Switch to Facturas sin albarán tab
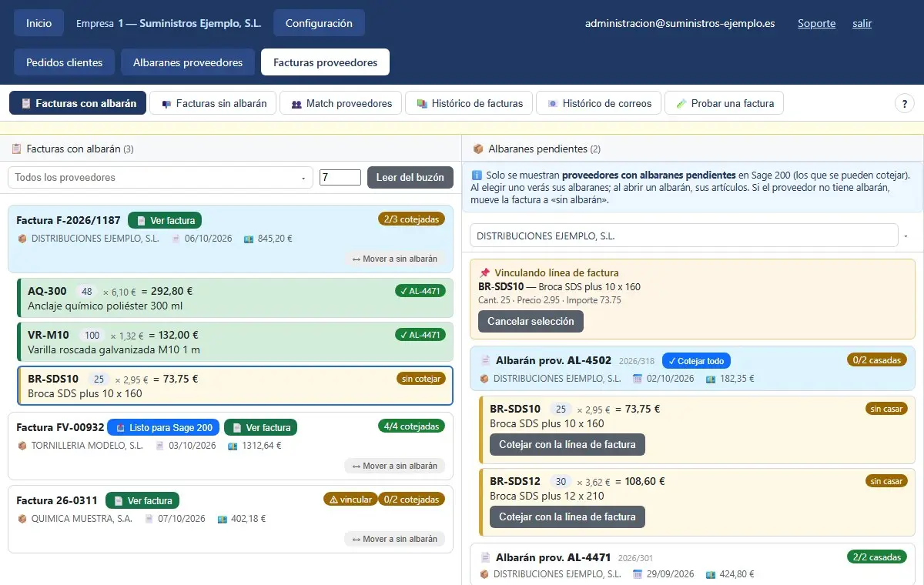Screen dimensions: 924x585 click(x=213, y=103)
